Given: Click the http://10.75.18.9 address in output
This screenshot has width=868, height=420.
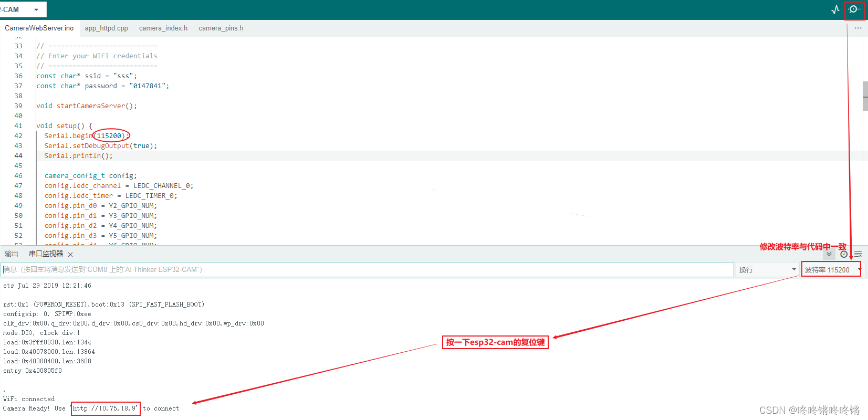Looking at the screenshot, I should [105, 408].
